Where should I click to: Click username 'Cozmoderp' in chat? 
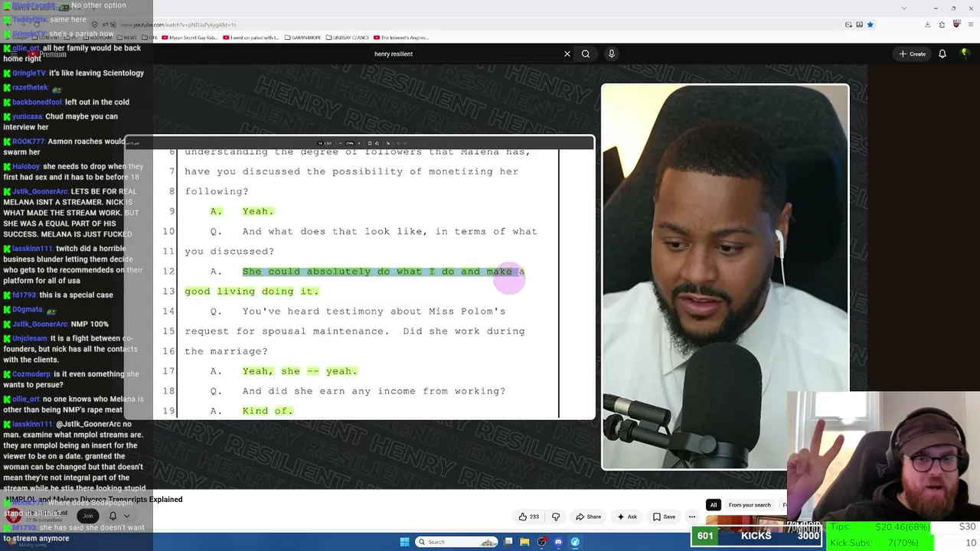tap(31, 374)
